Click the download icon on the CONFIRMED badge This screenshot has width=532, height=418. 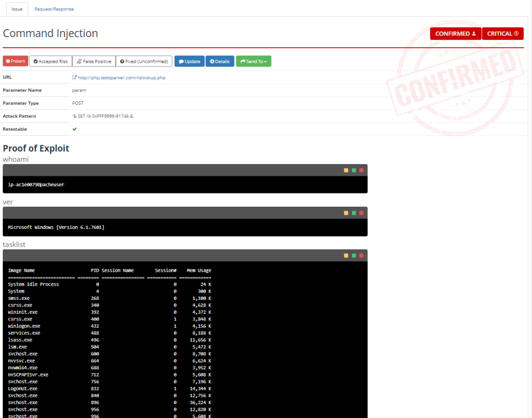click(474, 33)
